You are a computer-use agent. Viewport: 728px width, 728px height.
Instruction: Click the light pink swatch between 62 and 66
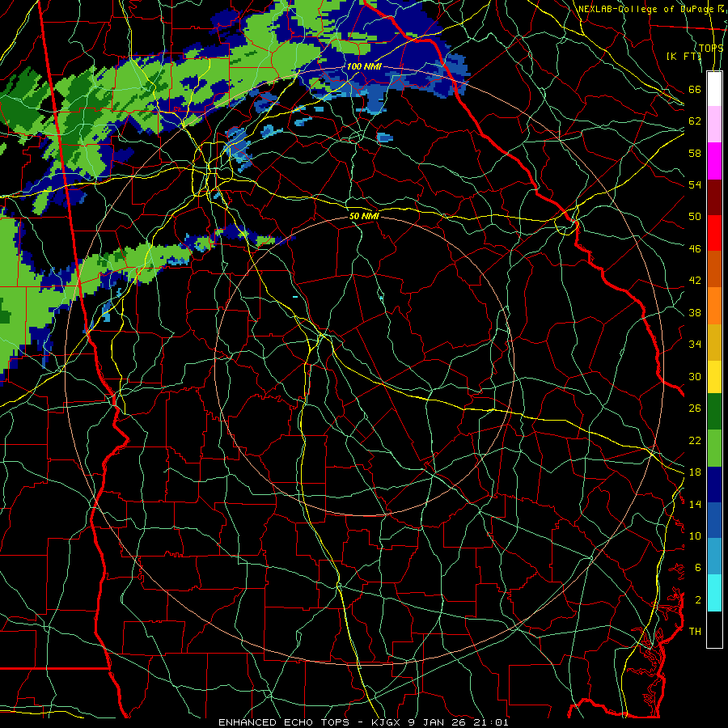(714, 125)
